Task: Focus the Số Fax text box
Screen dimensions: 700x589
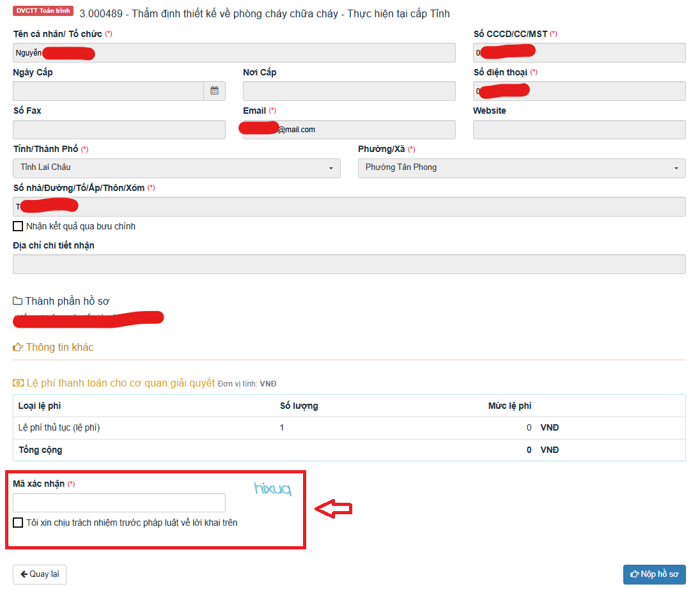Action: pos(119,130)
